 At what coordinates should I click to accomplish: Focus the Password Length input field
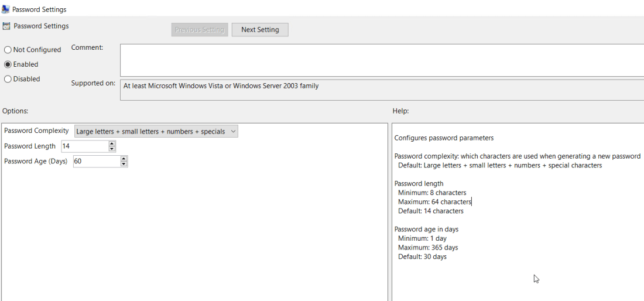coord(84,146)
